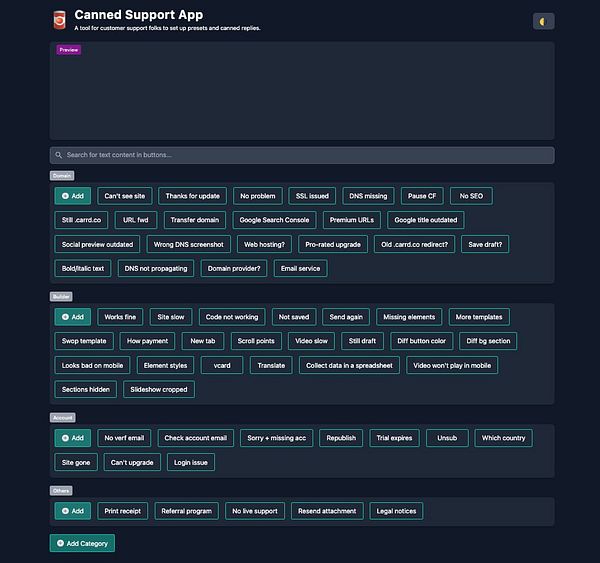The image size is (600, 563).
Task: Select the Save draft? reply
Action: (485, 244)
